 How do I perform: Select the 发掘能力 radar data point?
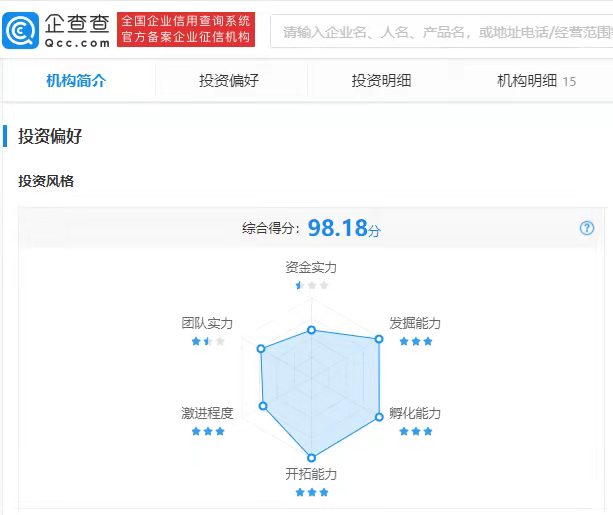tap(379, 339)
